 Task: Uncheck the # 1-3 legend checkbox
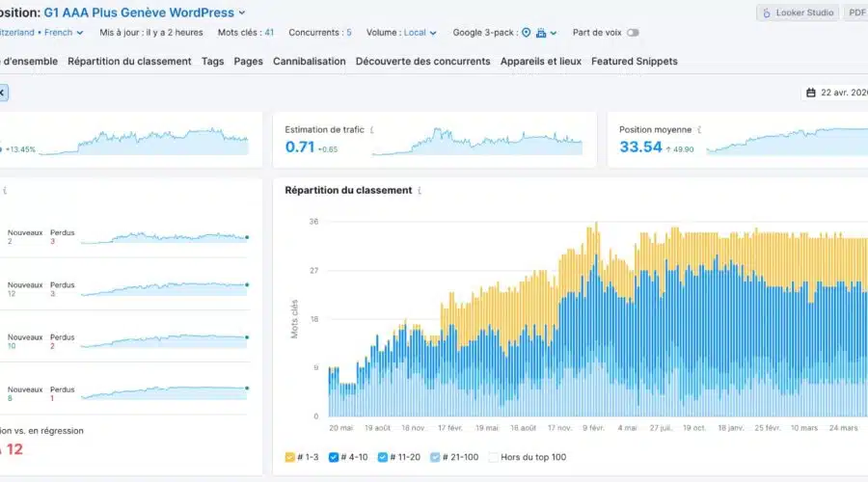tap(290, 455)
